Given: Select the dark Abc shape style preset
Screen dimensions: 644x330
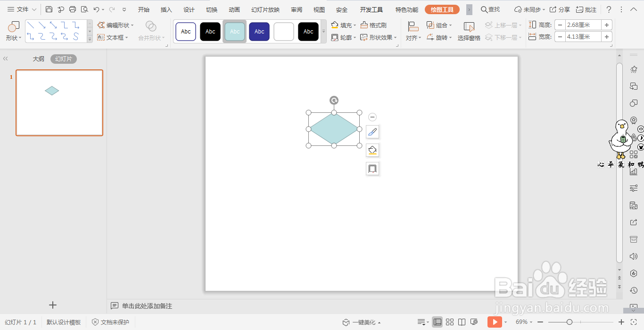Looking at the screenshot, I should [x=210, y=31].
